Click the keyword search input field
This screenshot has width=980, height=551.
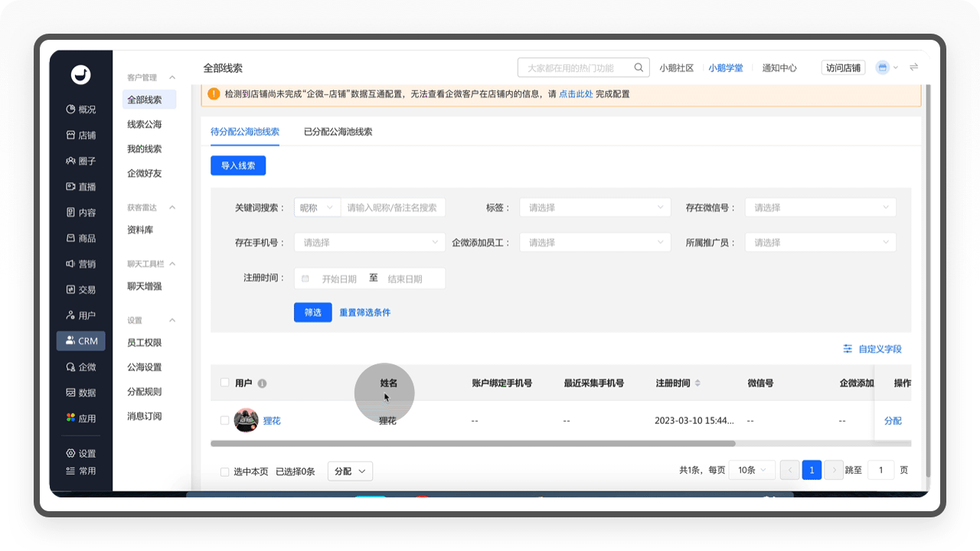(394, 207)
